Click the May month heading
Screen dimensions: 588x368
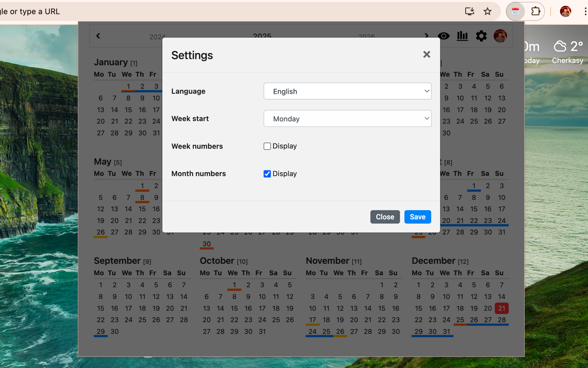click(102, 161)
